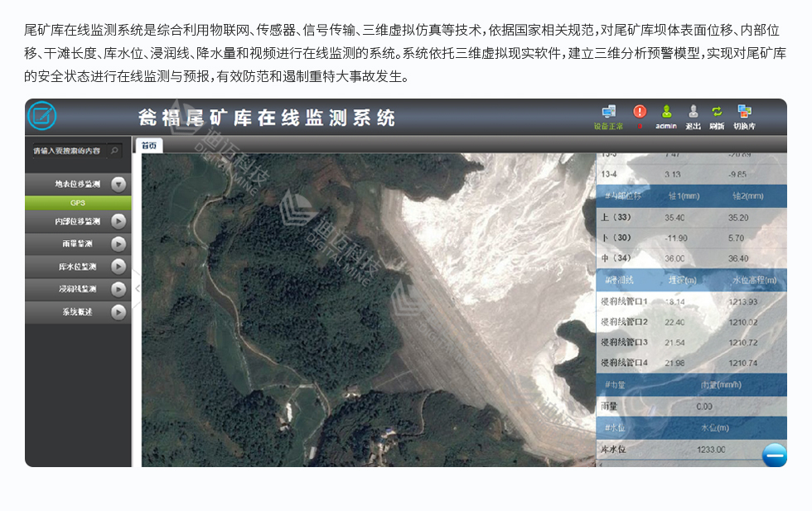Click the admin user icon
Viewport: 812px width, 511px height.
(666, 112)
